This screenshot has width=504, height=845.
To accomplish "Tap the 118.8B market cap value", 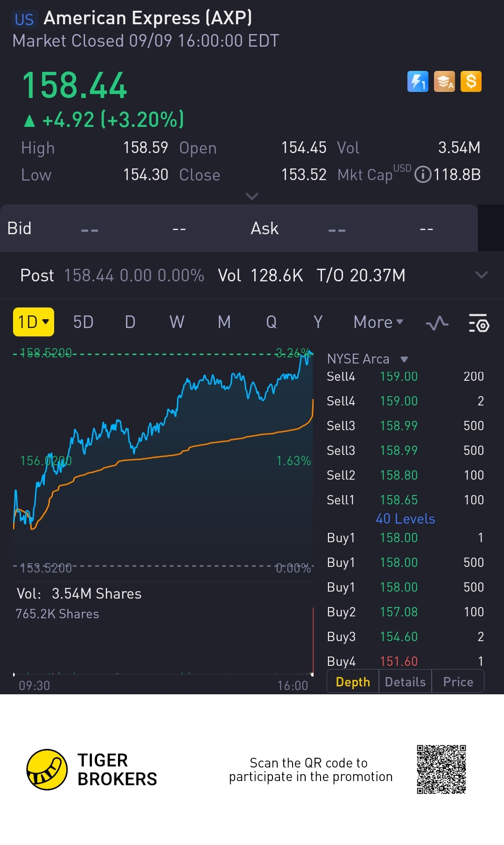I will pos(457,175).
